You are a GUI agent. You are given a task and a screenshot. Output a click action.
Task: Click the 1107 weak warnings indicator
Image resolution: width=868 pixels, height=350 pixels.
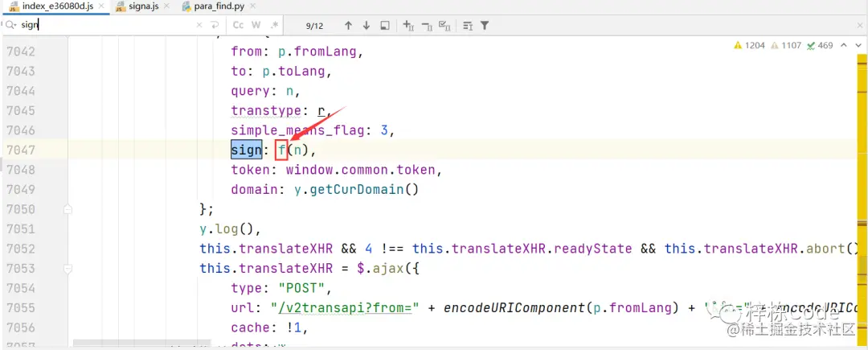point(785,45)
